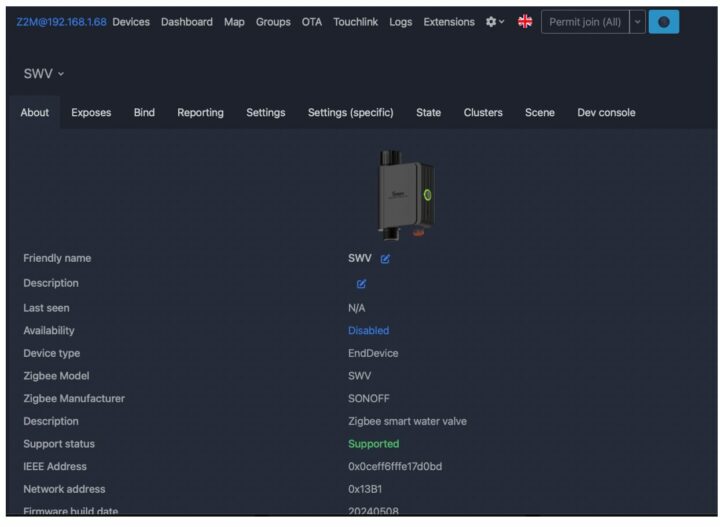Image resolution: width=720 pixels, height=527 pixels.
Task: Click the Disabled availability link
Action: tap(368, 331)
